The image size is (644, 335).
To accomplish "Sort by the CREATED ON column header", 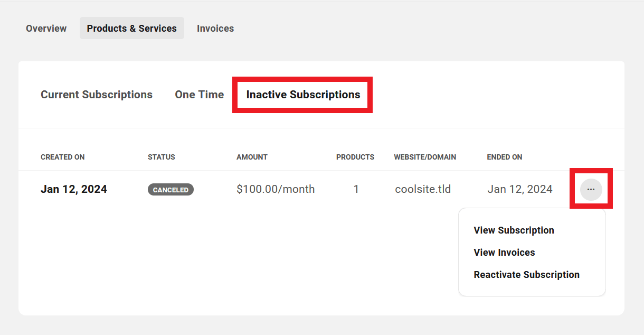I will pyautogui.click(x=62, y=157).
